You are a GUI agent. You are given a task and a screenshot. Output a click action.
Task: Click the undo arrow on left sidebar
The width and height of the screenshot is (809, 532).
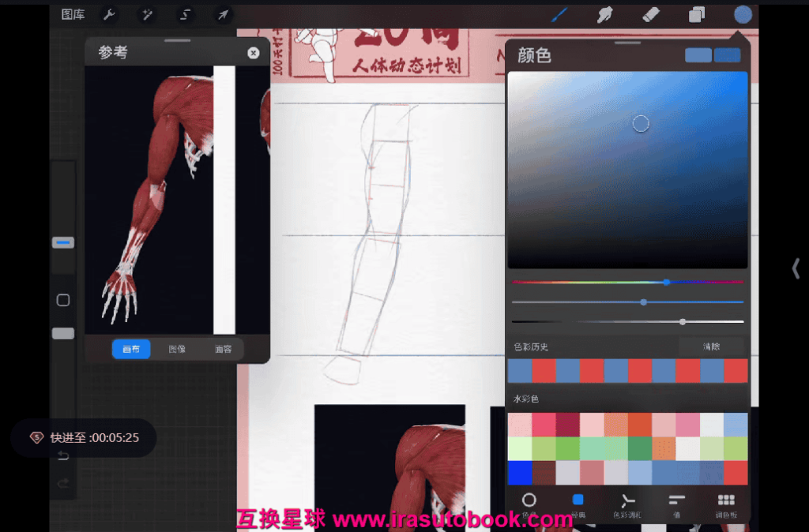tap(63, 455)
